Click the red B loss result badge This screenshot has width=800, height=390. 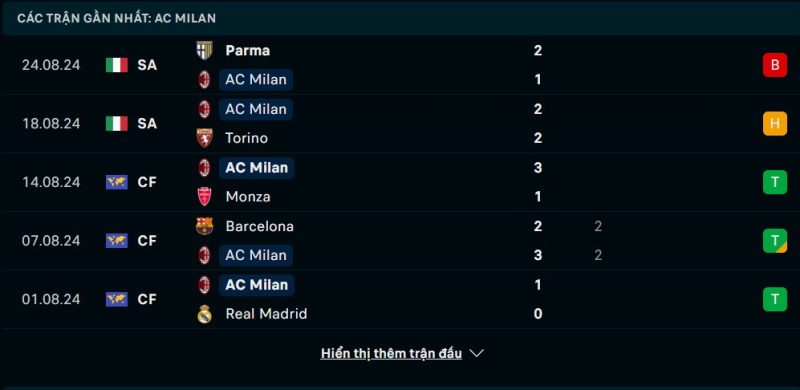click(x=774, y=65)
